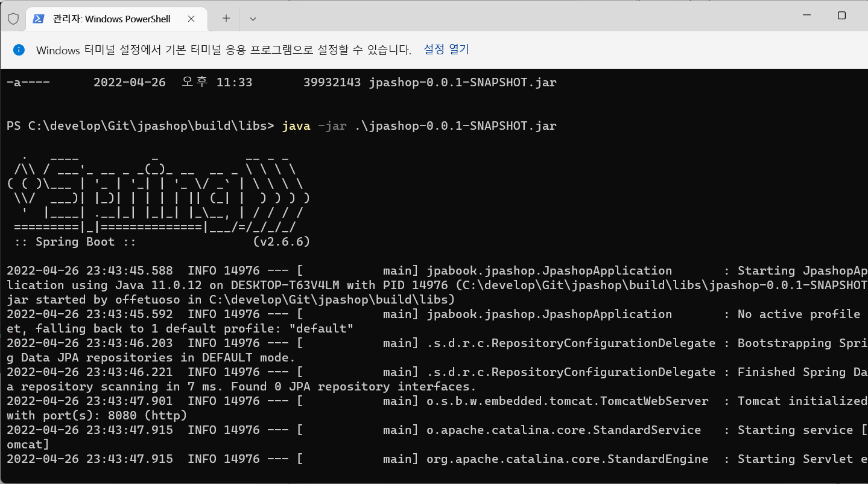Close the Windows PowerShell tab
The width and height of the screenshot is (868, 484).
[x=191, y=19]
